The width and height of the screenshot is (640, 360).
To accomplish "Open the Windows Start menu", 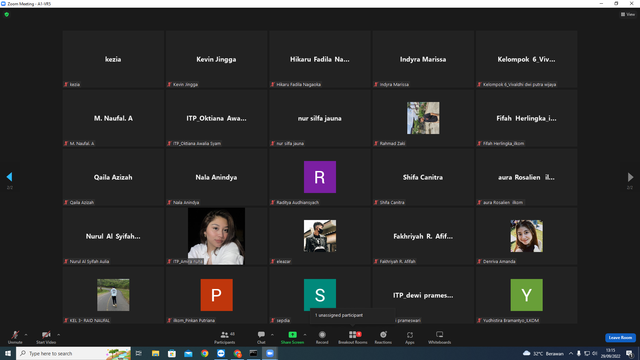I will [x=8, y=353].
